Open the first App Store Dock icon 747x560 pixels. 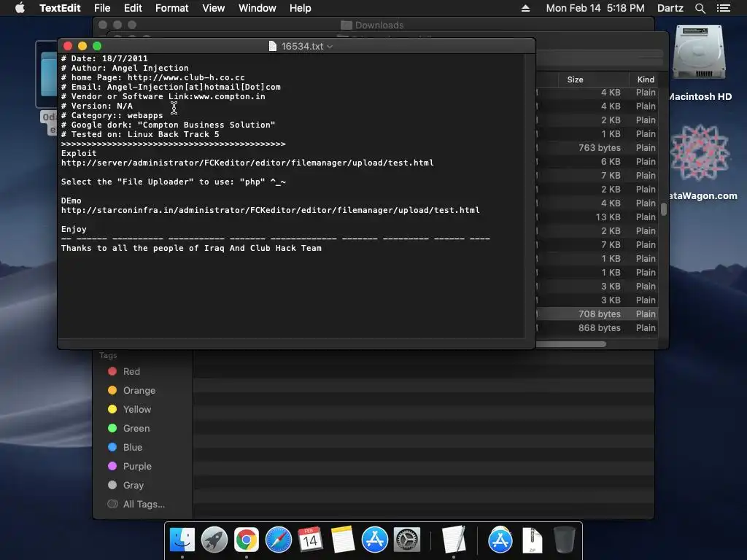coord(374,540)
